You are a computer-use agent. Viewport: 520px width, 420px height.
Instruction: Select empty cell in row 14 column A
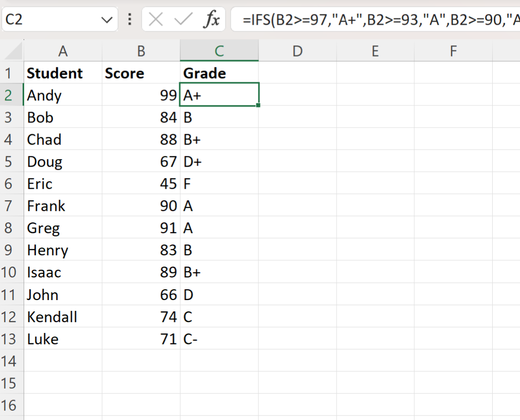coord(63,361)
